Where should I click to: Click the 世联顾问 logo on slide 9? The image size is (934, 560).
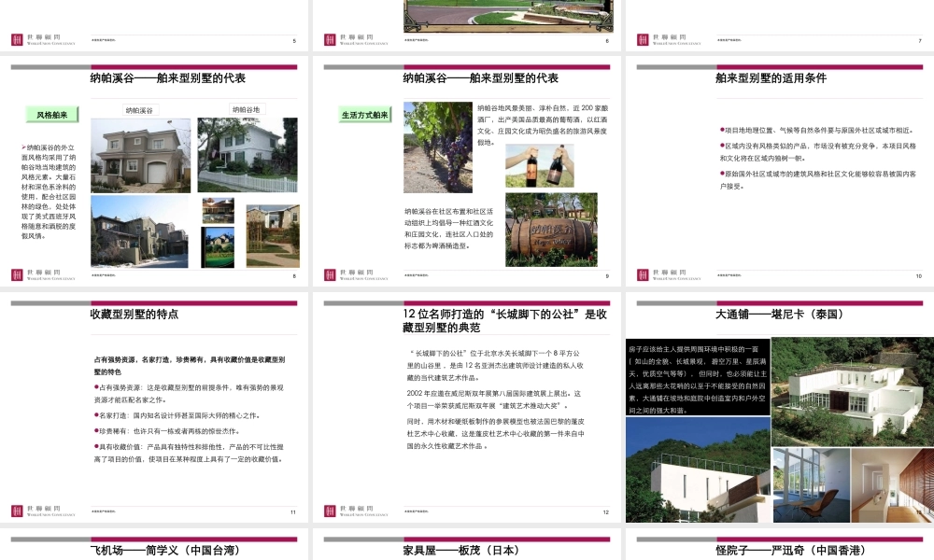pos(356,274)
